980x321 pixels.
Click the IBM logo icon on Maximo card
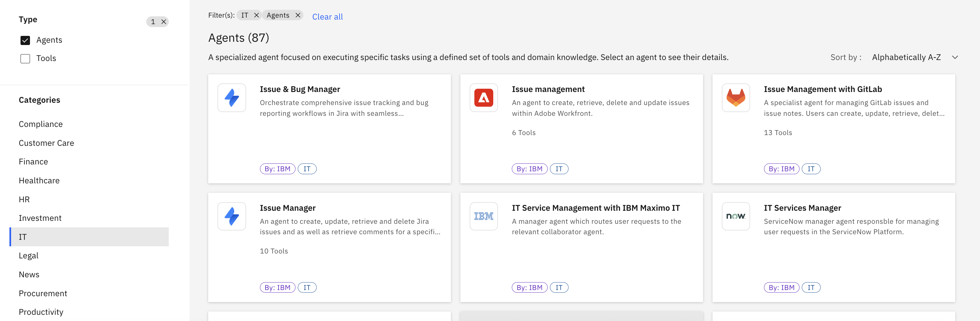483,216
